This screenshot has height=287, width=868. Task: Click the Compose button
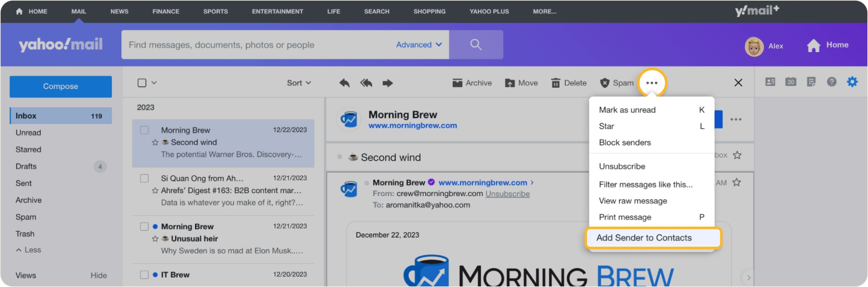[x=61, y=86]
